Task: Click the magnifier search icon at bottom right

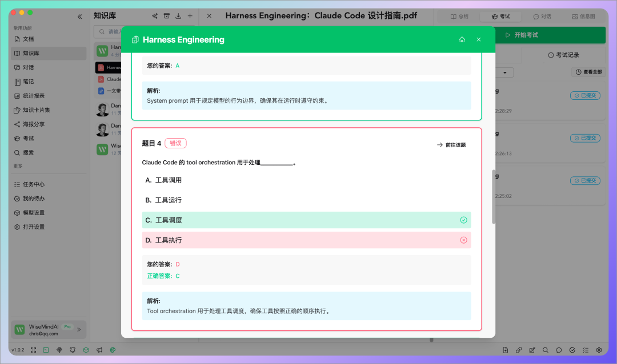Action: (x=546, y=350)
